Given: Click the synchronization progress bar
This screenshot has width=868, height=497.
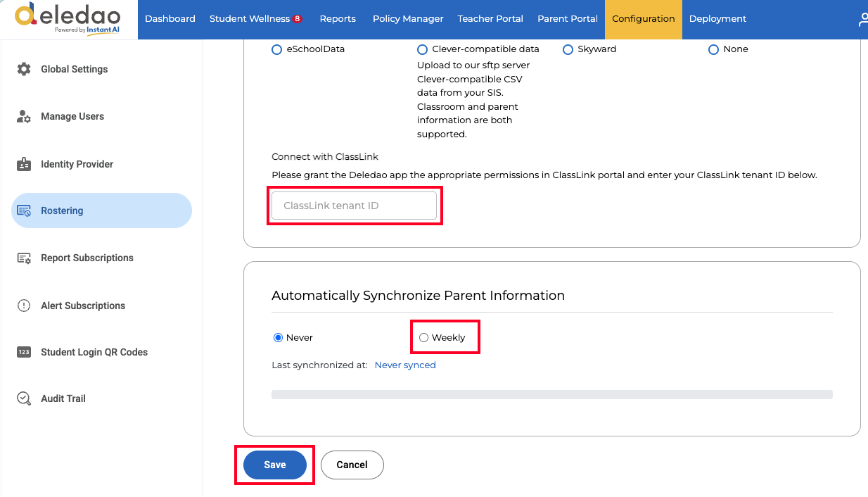Looking at the screenshot, I should 552,395.
